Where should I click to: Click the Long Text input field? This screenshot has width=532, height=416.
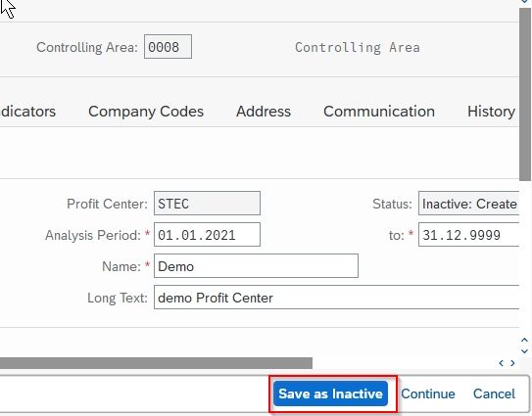(337, 297)
